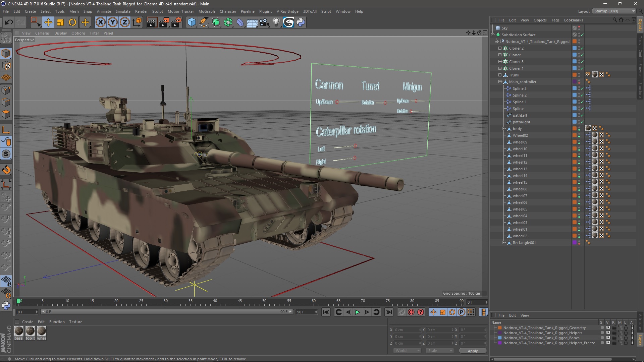
Task: Click Apply button in coordinates panel
Action: point(473,351)
